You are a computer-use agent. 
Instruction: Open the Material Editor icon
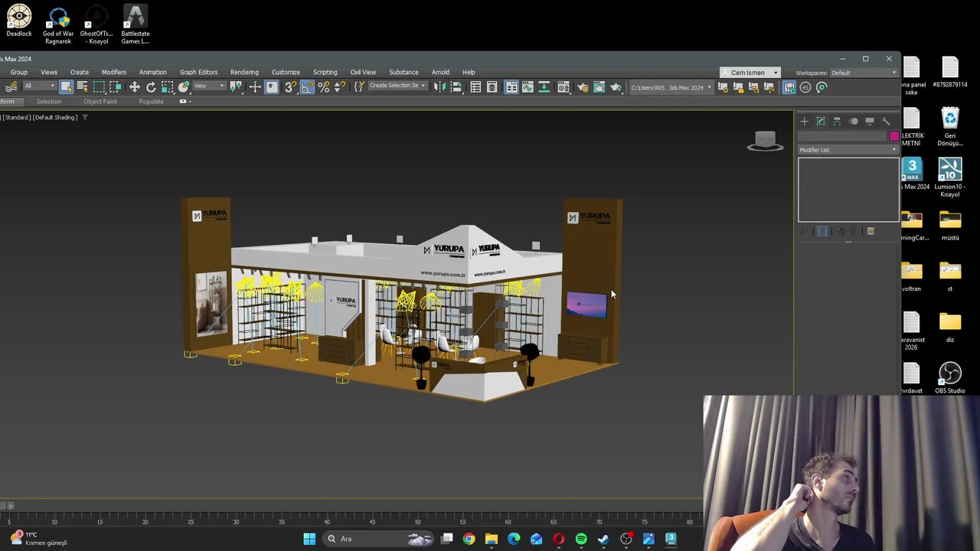click(563, 87)
